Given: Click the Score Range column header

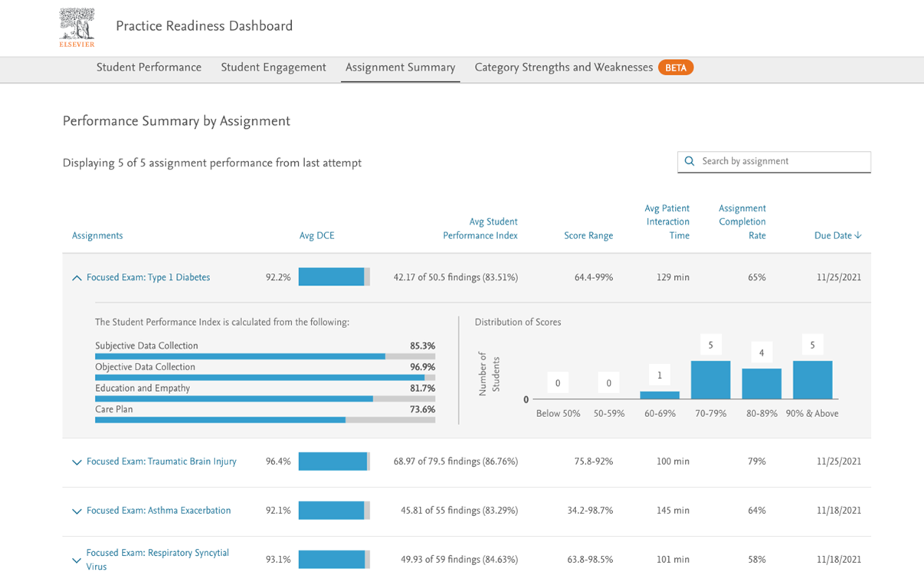Looking at the screenshot, I should point(588,235).
